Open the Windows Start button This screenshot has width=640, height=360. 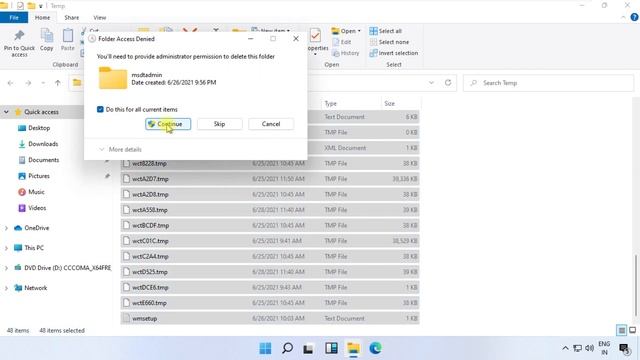[x=265, y=348]
